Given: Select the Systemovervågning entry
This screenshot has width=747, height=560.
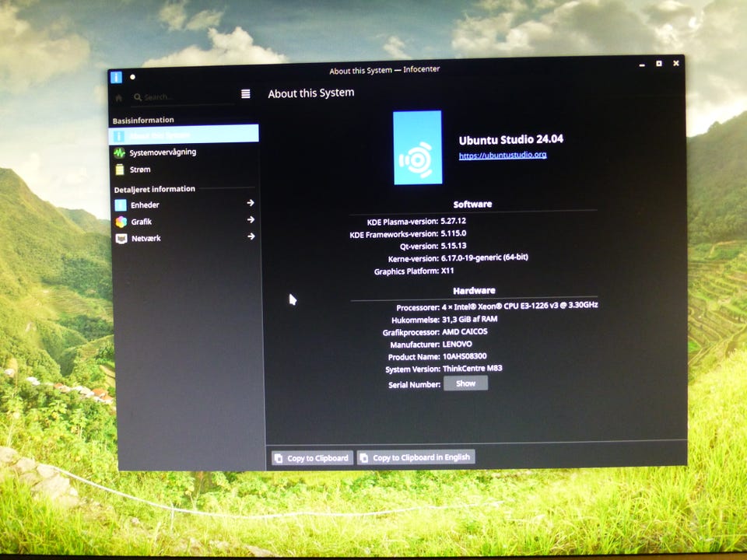Looking at the screenshot, I should 185,152.
